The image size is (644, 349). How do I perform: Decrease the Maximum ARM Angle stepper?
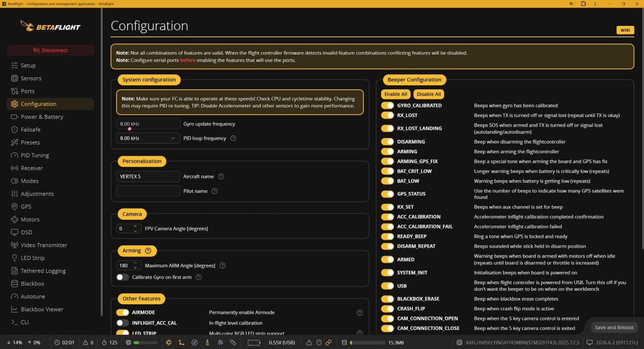(x=135, y=268)
